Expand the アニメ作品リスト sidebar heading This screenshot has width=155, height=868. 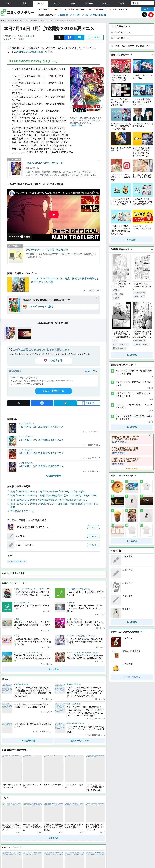pos(120,26)
